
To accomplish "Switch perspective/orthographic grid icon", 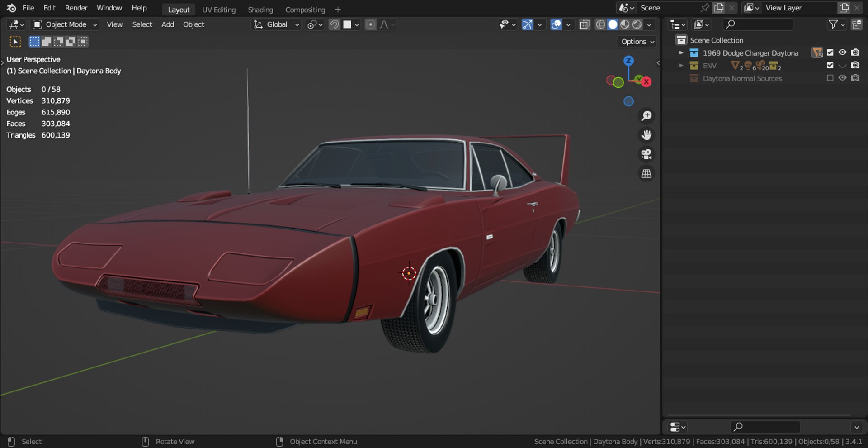I will click(646, 173).
